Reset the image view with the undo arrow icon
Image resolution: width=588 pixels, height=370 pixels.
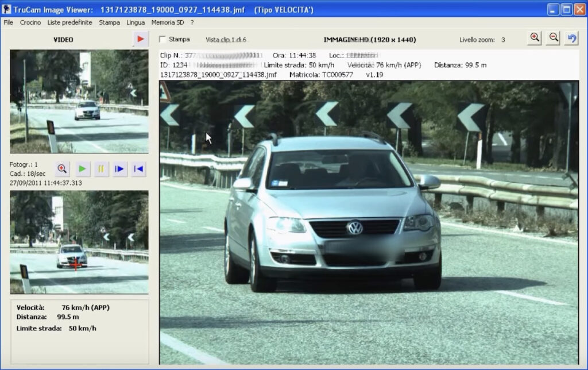pyautogui.click(x=570, y=37)
